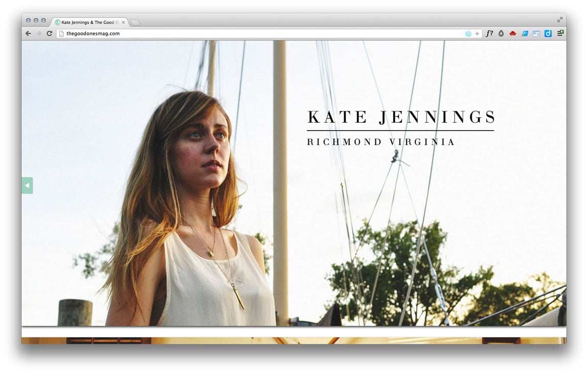Image resolution: width=588 pixels, height=374 pixels.
Task: Click inside the thegoodonesmag.com address bar
Action: pyautogui.click(x=153, y=33)
